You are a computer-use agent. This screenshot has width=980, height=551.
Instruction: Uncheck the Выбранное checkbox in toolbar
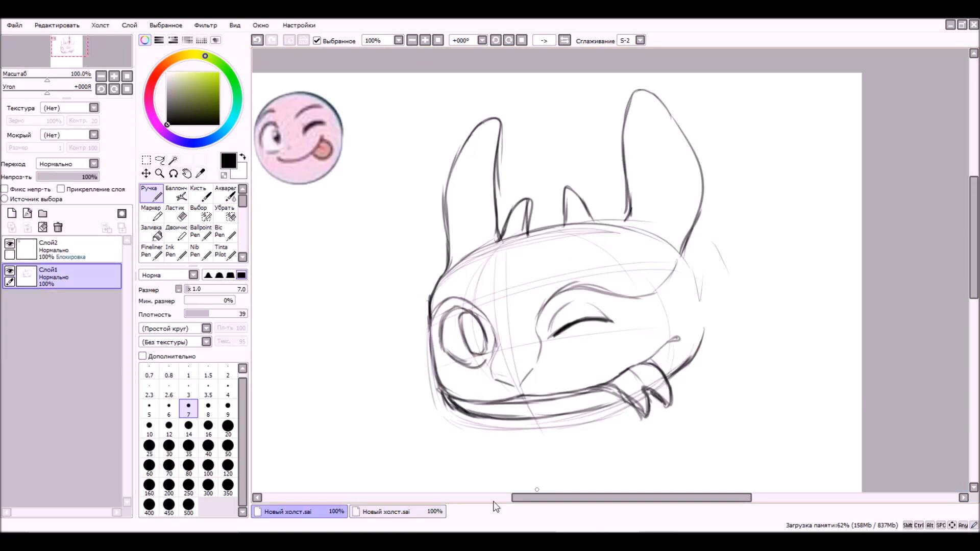[317, 40]
